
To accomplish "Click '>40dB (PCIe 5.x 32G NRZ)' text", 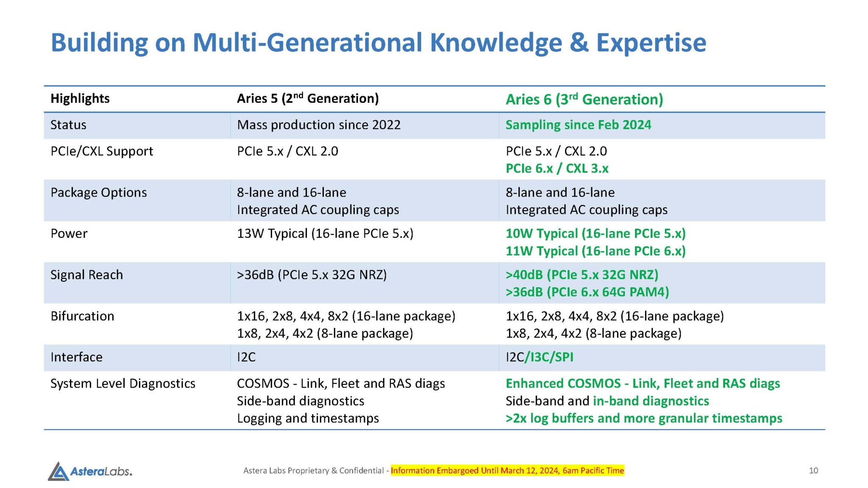I will (582, 275).
